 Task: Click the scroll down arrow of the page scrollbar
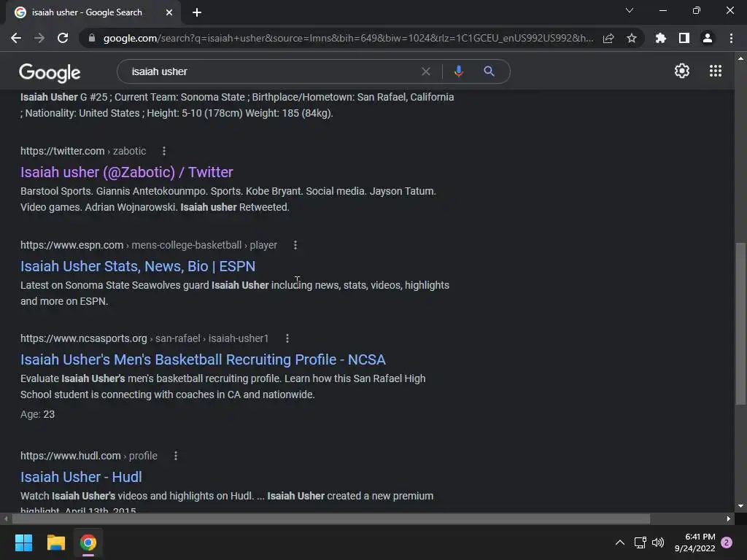tap(740, 506)
